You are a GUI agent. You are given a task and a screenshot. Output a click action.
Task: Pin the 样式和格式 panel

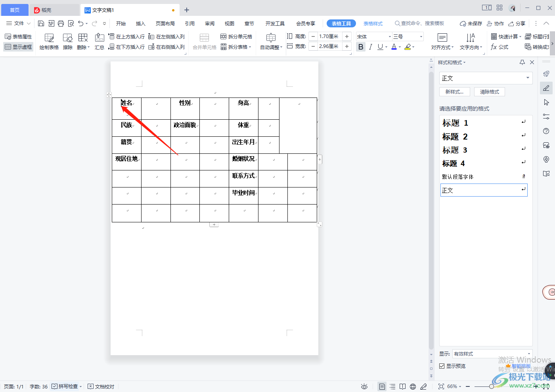(522, 62)
